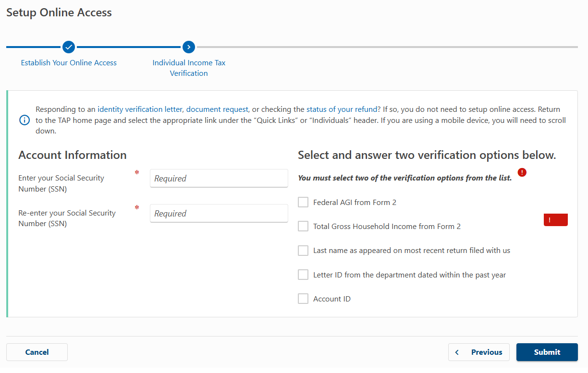
Task: Click the blue info circle icon
Action: [x=24, y=120]
